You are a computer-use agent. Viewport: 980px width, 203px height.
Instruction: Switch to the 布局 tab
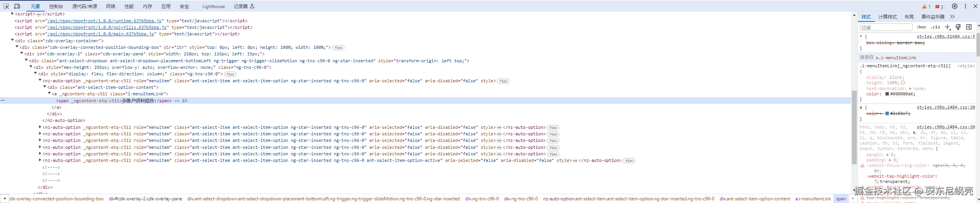point(909,17)
